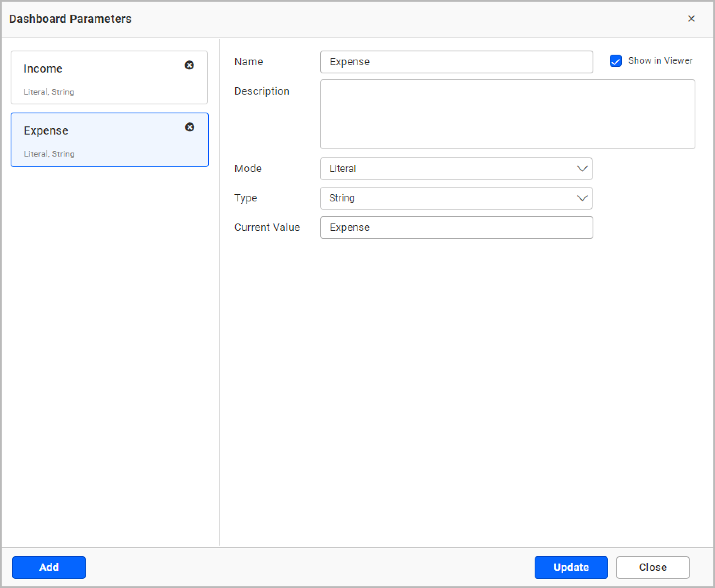Enable Show in Viewer for Expense
Image resolution: width=715 pixels, height=588 pixels.
pyautogui.click(x=615, y=60)
